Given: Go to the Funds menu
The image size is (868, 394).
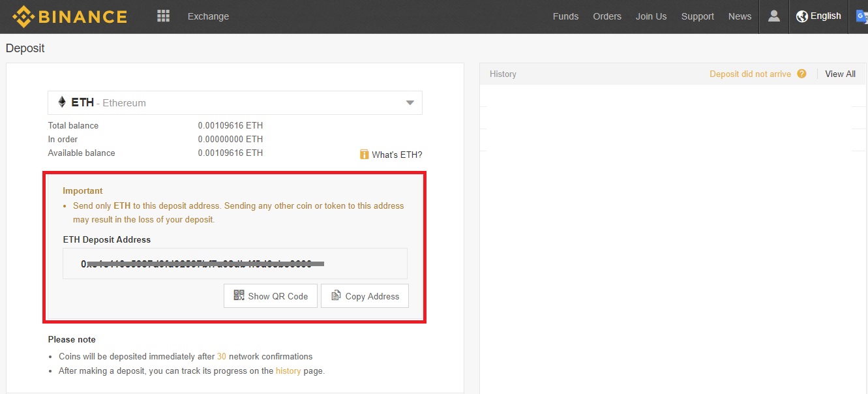Looking at the screenshot, I should pyautogui.click(x=565, y=16).
